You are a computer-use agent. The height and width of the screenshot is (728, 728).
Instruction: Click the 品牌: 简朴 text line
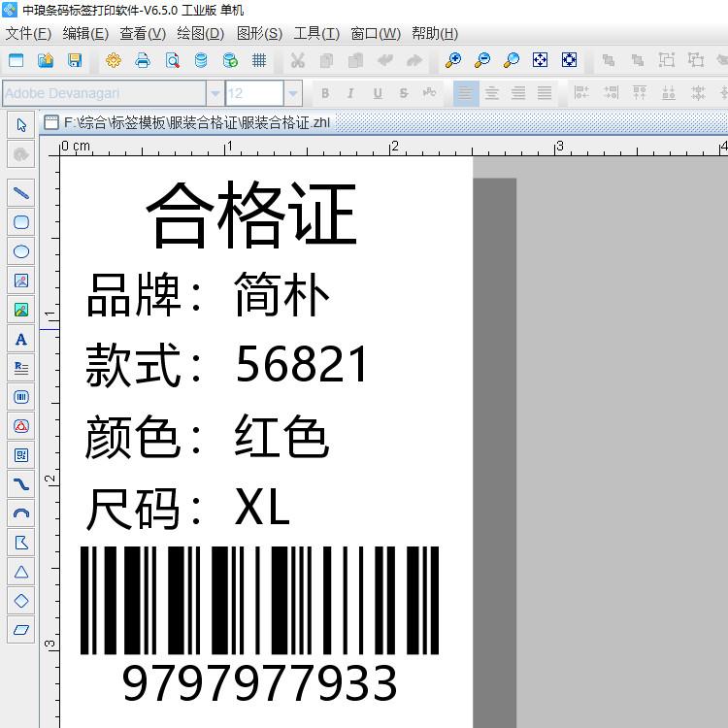click(x=208, y=294)
